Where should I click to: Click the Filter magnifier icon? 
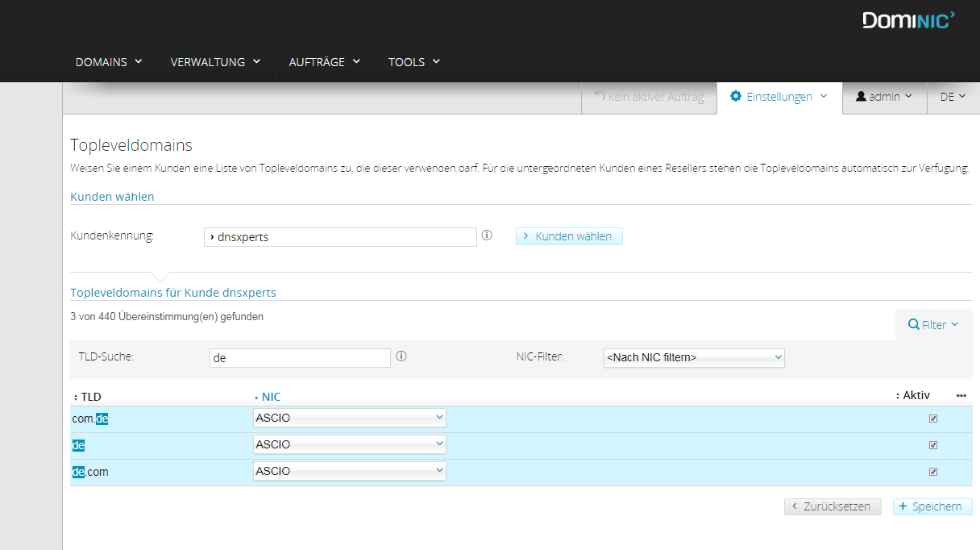(913, 324)
